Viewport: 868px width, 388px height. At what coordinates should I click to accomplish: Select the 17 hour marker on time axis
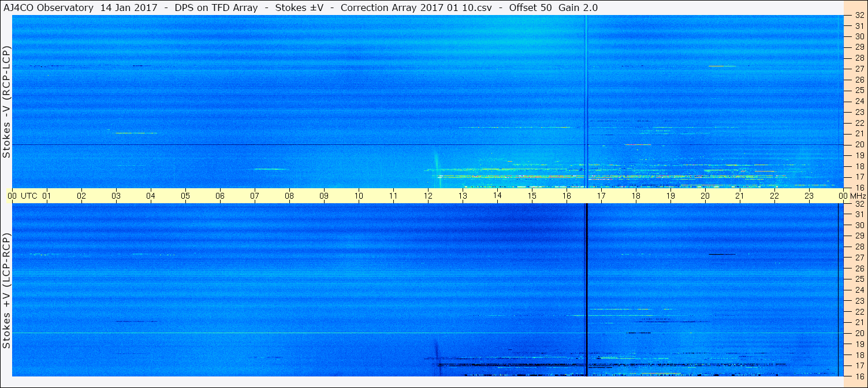pos(601,196)
